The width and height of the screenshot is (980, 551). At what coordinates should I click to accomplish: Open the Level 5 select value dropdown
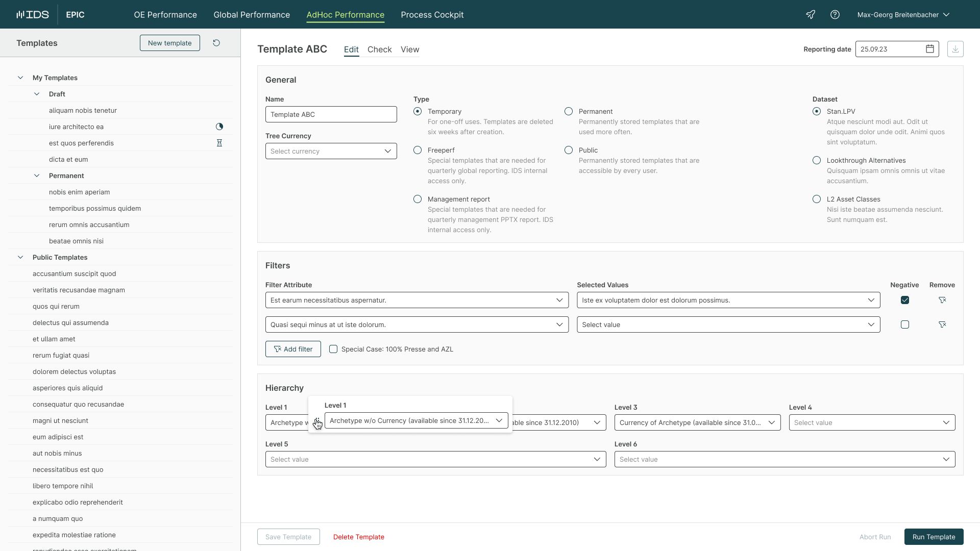(x=435, y=459)
